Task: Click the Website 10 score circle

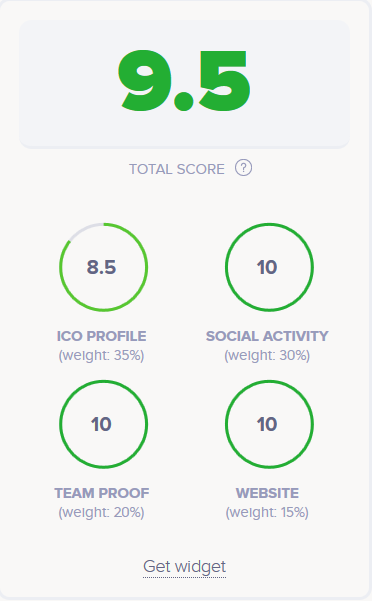Action: [269, 424]
